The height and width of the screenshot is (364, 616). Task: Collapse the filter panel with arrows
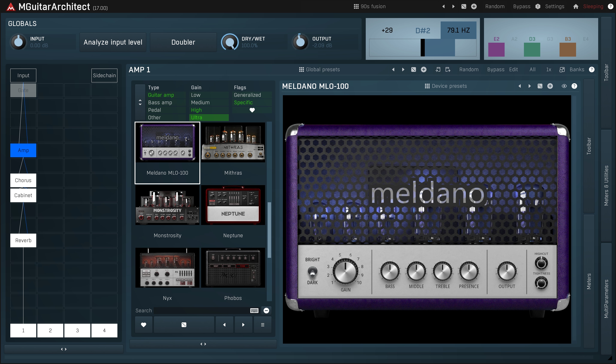point(140,102)
